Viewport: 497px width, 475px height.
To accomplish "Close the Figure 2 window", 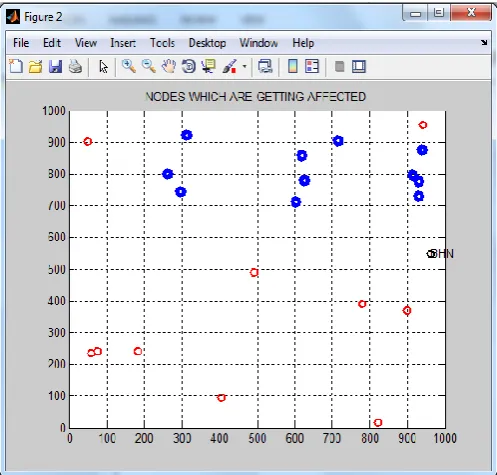I will (471, 13).
